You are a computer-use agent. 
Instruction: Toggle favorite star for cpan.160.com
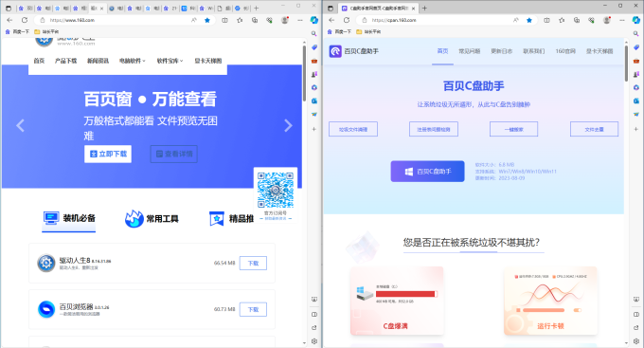tap(529, 20)
